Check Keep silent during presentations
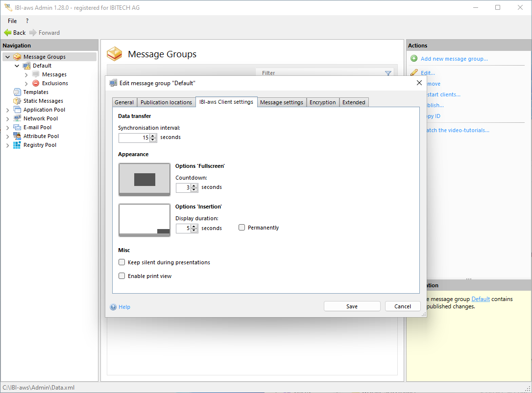Screen dimensions: 532x393 pos(122,262)
